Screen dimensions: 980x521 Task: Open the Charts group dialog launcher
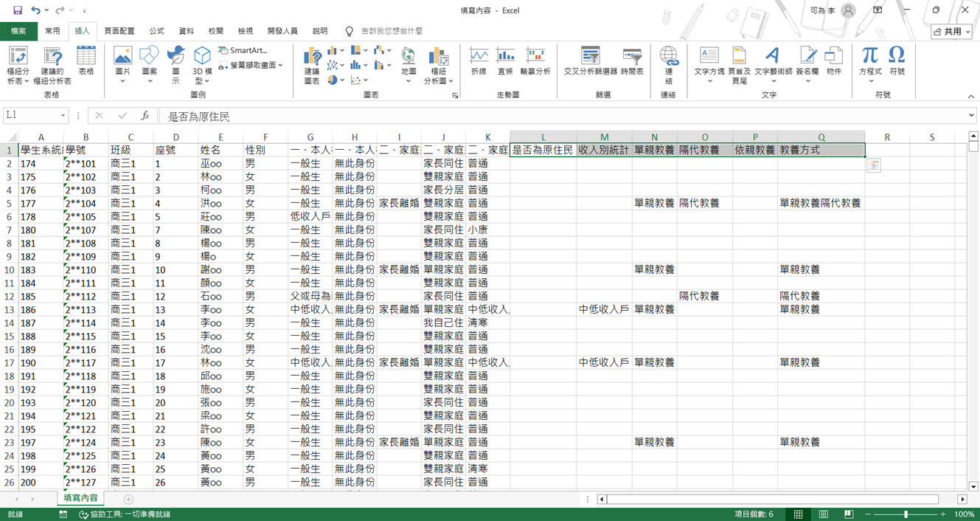[x=455, y=96]
